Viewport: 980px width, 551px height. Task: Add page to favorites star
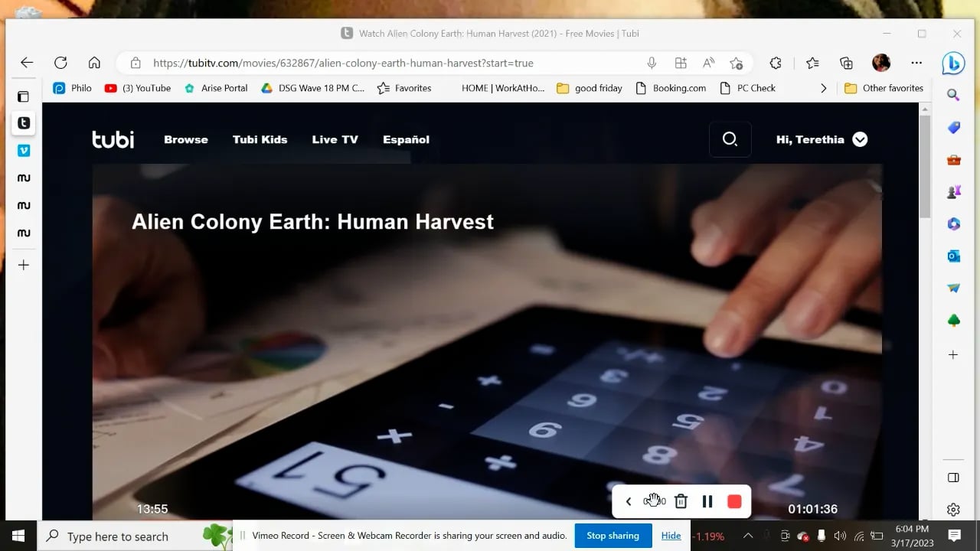(736, 63)
